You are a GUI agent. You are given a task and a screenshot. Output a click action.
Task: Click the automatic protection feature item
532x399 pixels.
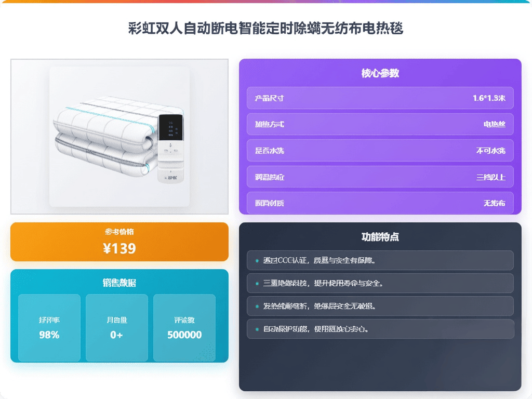pos(380,329)
